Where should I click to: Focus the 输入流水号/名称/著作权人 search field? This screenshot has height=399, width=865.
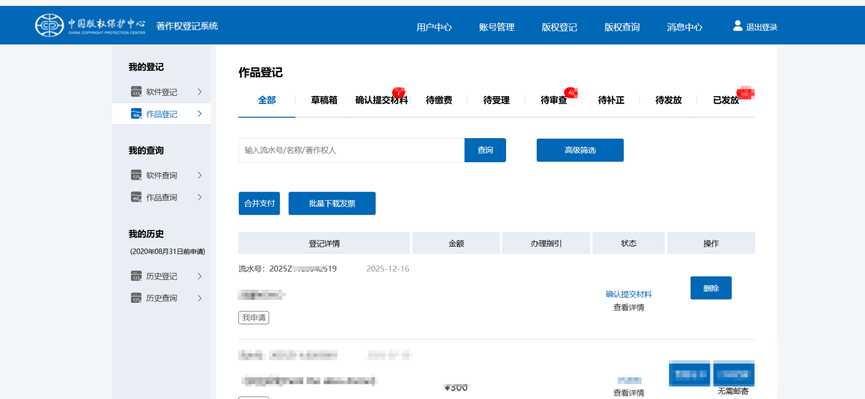351,150
